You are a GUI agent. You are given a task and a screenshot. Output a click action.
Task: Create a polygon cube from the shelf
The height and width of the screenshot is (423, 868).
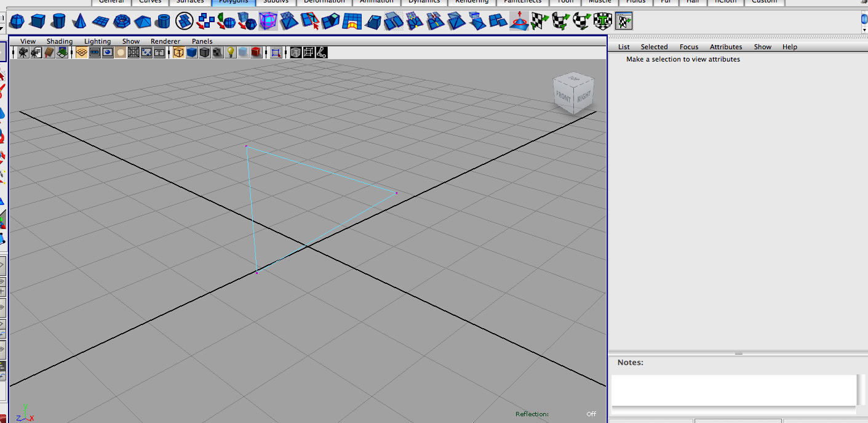coord(38,22)
